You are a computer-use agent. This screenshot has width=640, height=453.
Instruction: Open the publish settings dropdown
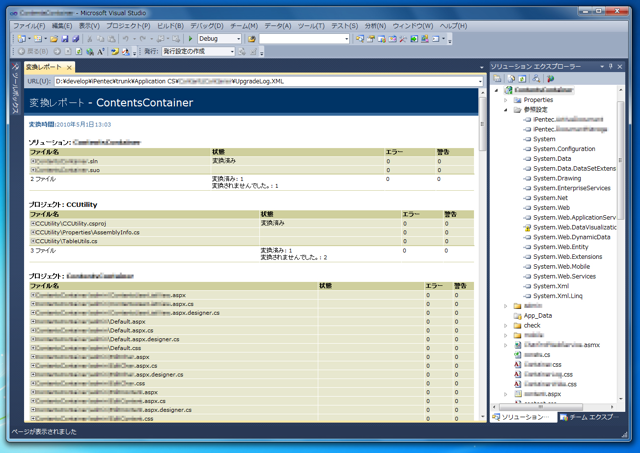pos(232,51)
